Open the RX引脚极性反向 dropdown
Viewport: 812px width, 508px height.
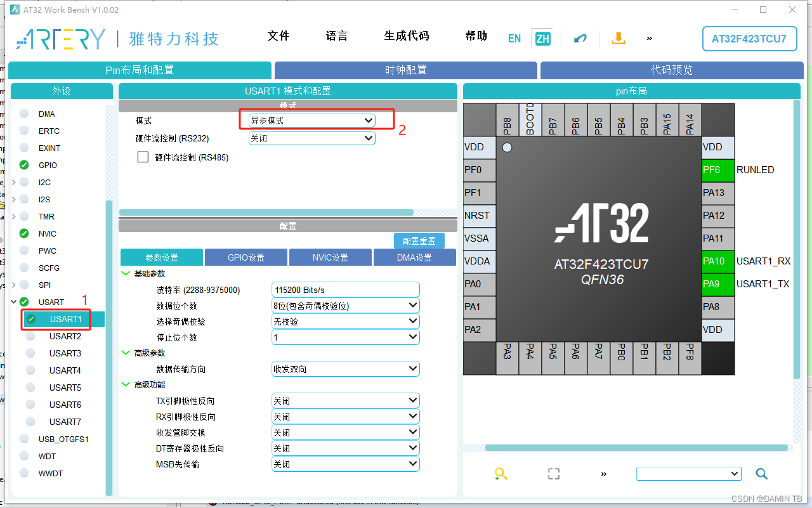tap(346, 417)
